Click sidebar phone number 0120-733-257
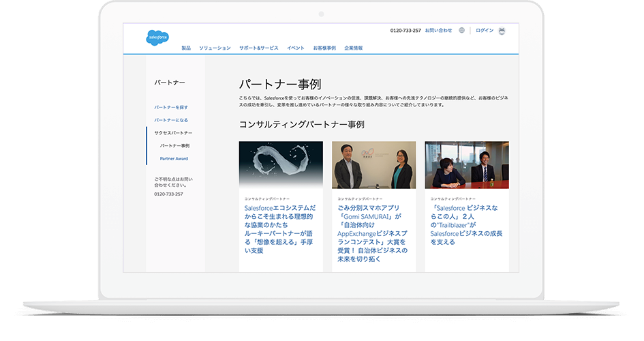 click(x=169, y=194)
